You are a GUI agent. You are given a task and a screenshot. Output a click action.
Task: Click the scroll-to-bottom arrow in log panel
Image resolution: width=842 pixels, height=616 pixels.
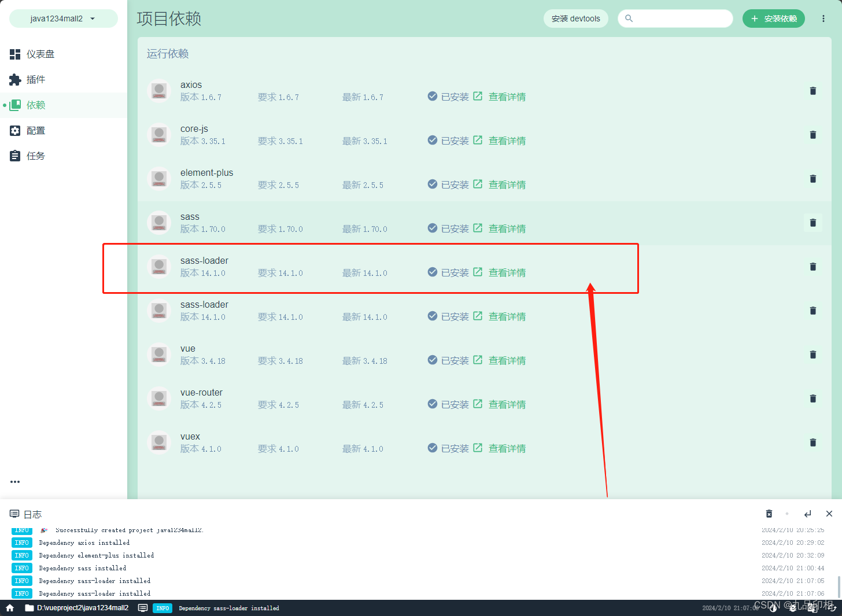click(808, 514)
